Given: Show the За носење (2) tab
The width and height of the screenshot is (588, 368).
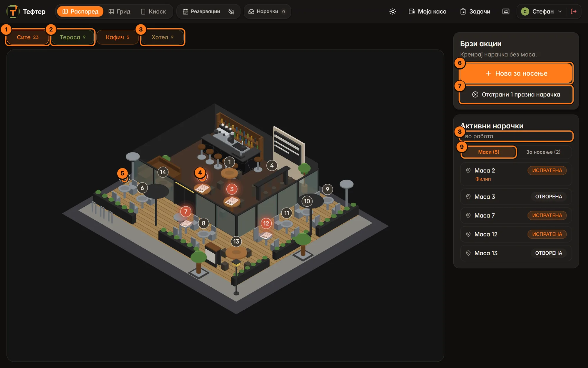Looking at the screenshot, I should click(x=543, y=152).
